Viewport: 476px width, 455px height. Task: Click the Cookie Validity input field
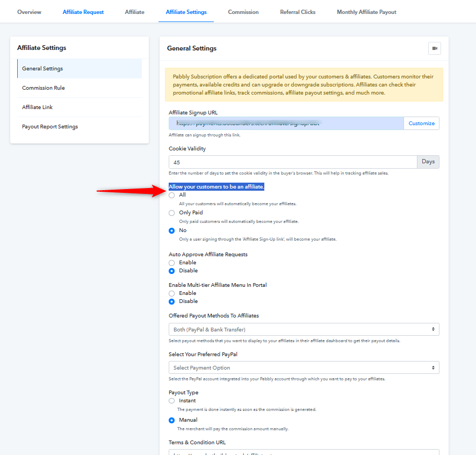pyautogui.click(x=292, y=162)
